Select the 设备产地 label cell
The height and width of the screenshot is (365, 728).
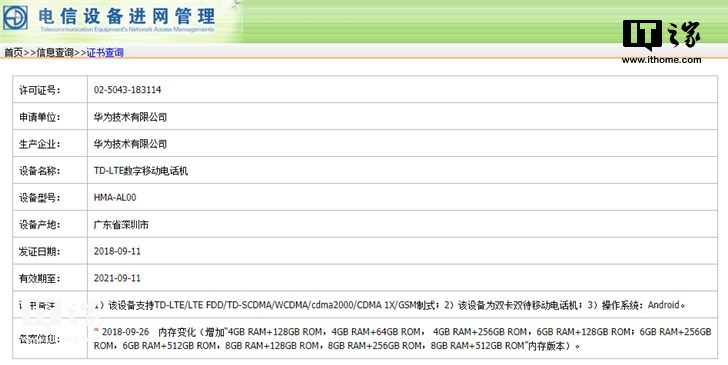[x=50, y=224]
